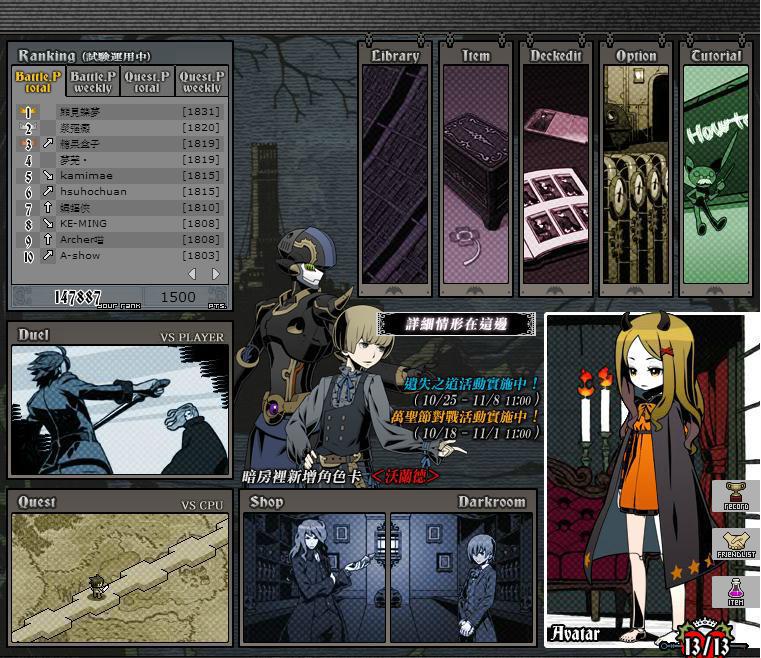This screenshot has width=761, height=658.
Task: Open the Item banner with chest
Action: 476,168
